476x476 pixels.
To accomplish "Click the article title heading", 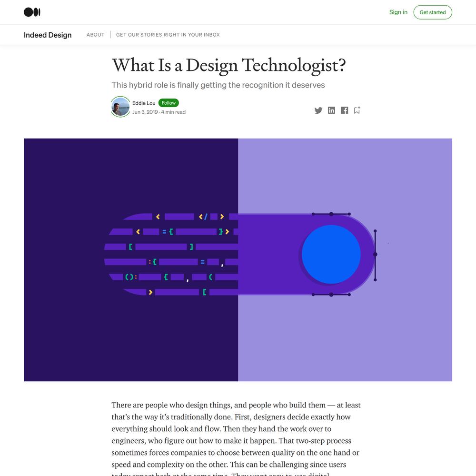I will (x=228, y=65).
